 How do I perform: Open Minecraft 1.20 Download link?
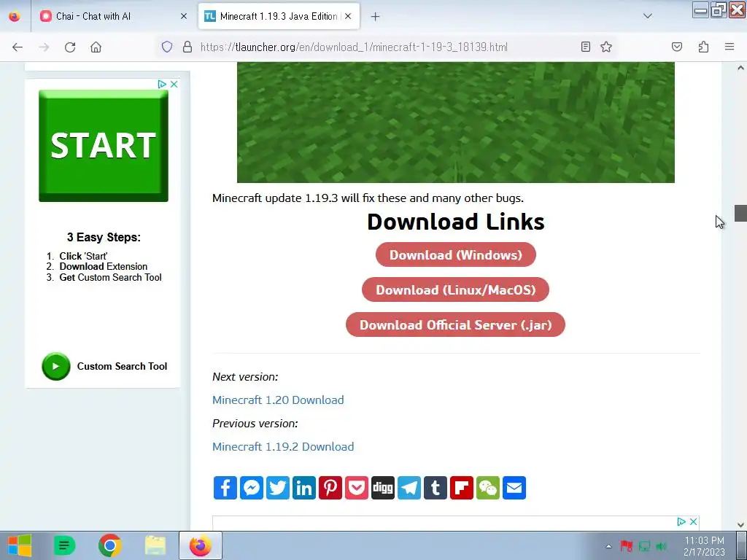[278, 400]
